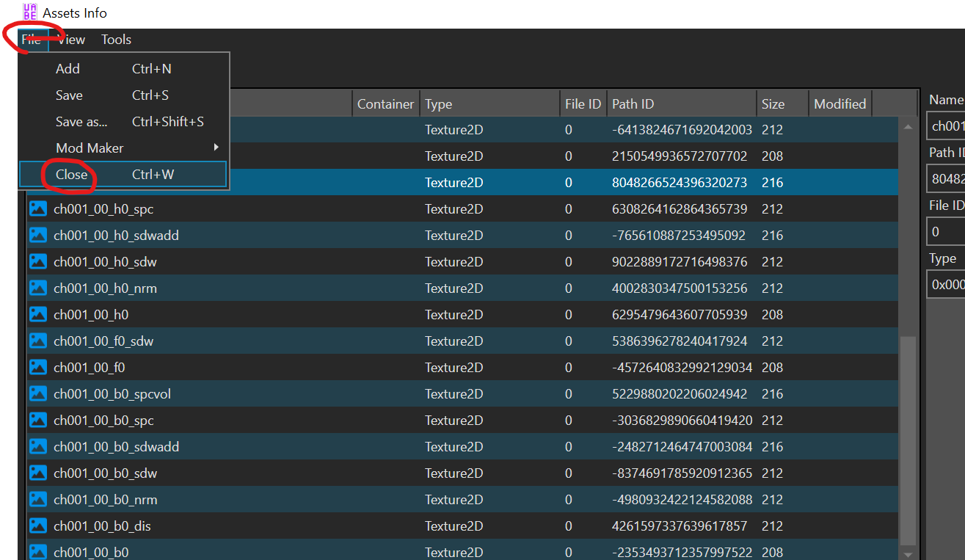Image resolution: width=965 pixels, height=560 pixels.
Task: Click the UABE app icon in title bar
Action: point(29,12)
